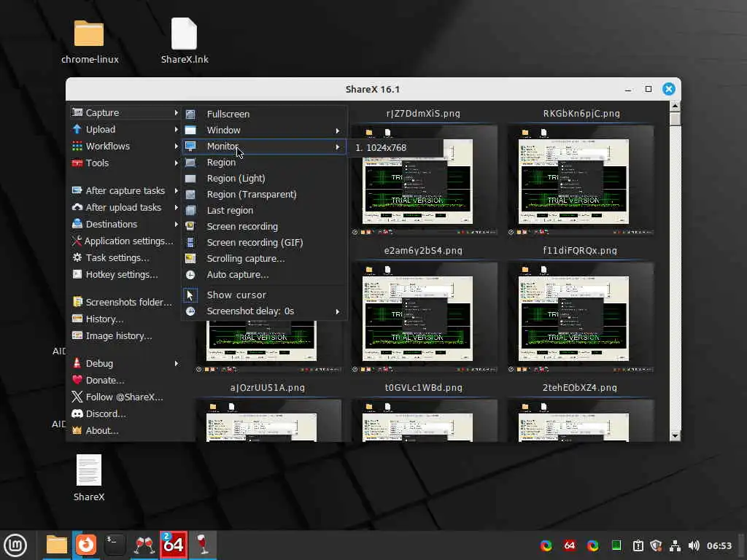This screenshot has height=560, width=747.
Task: Expand the Workflows submenu arrow
Action: pos(177,146)
